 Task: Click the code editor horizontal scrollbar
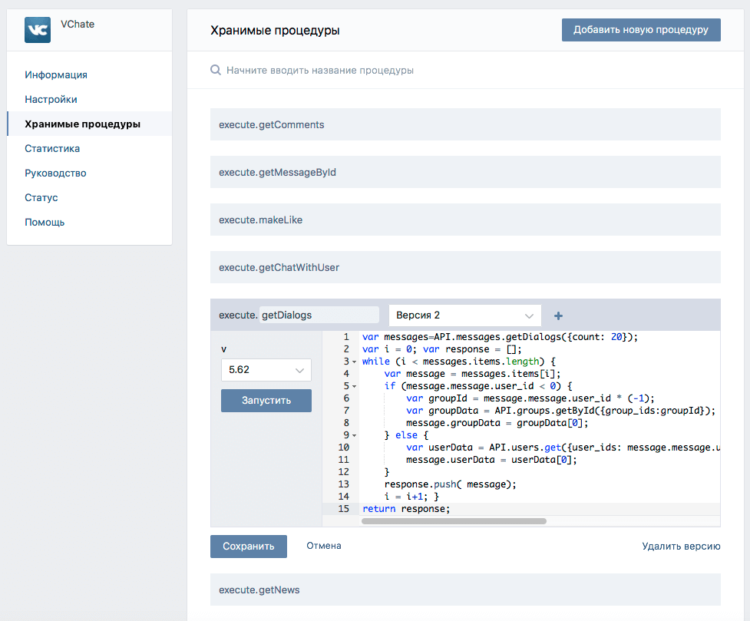coord(454,521)
